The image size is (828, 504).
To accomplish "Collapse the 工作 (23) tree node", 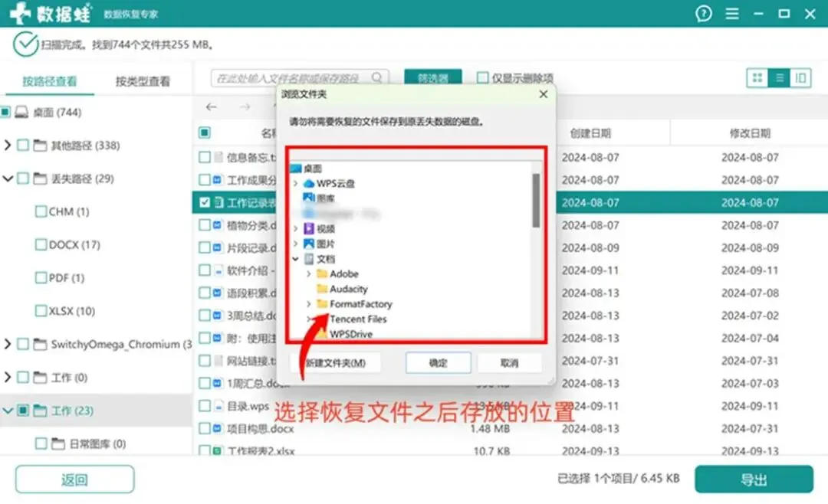I will (x=8, y=410).
